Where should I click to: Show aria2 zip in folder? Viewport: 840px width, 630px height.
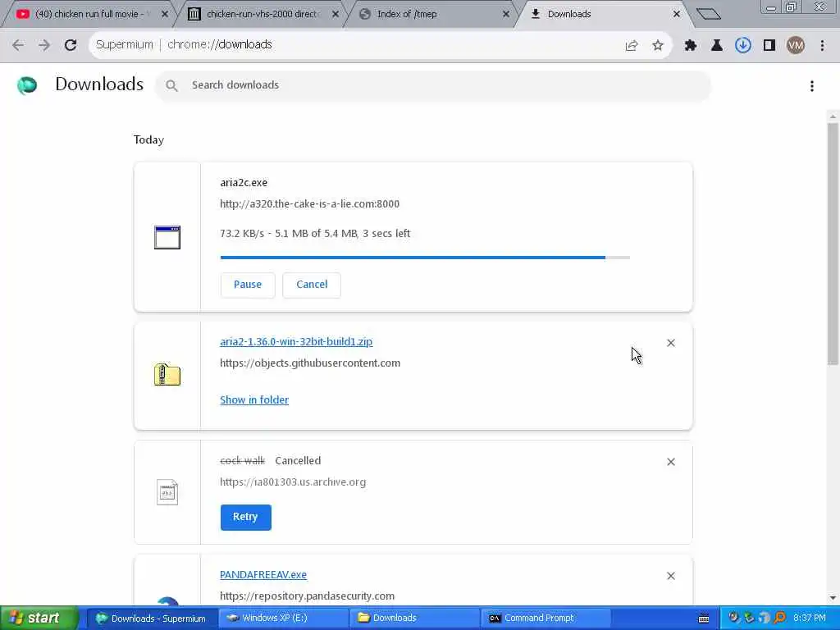pyautogui.click(x=254, y=400)
